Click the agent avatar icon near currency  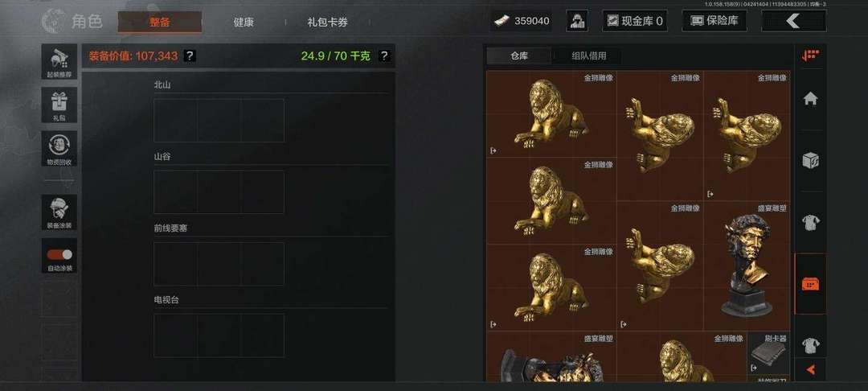[x=577, y=21]
